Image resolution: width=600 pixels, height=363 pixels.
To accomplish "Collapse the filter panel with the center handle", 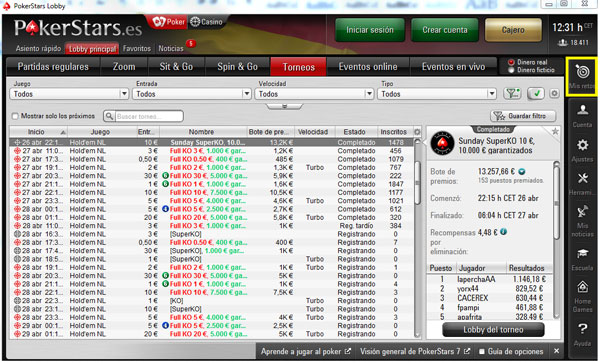I will click(284, 106).
